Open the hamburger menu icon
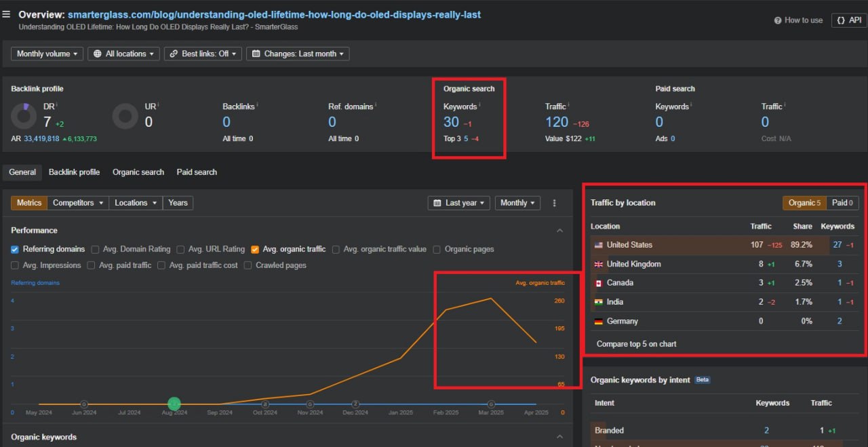868x447 pixels. pos(6,14)
